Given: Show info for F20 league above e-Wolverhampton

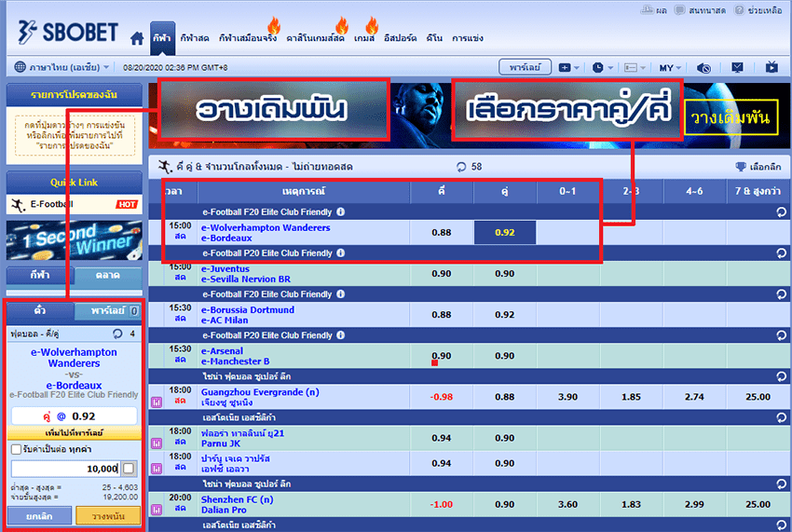Looking at the screenshot, I should tap(341, 211).
